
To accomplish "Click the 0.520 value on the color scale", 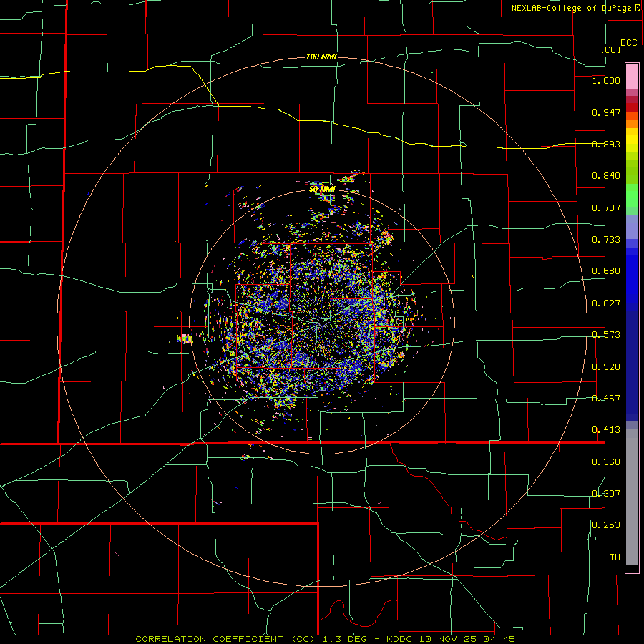I will coord(606,367).
